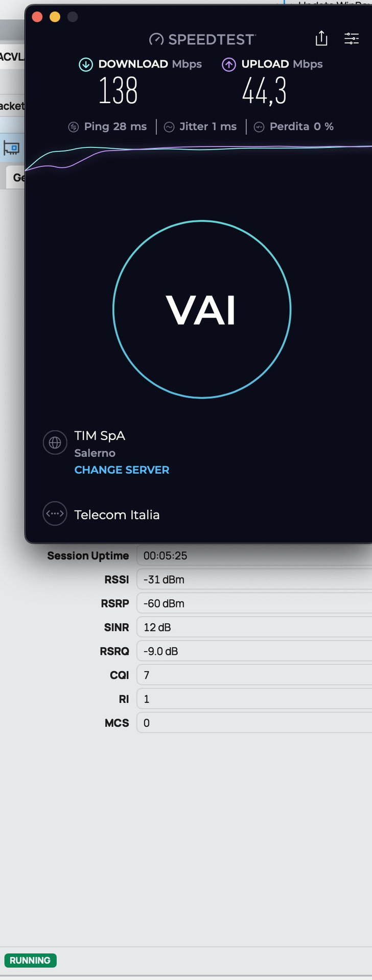The image size is (372, 980).
Task: Click the MCS value field
Action: (254, 723)
